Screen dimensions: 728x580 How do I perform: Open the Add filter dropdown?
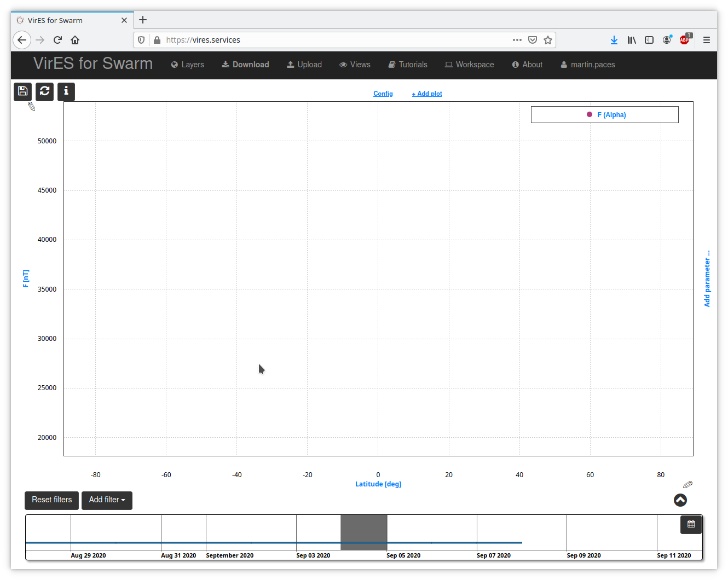click(x=107, y=500)
